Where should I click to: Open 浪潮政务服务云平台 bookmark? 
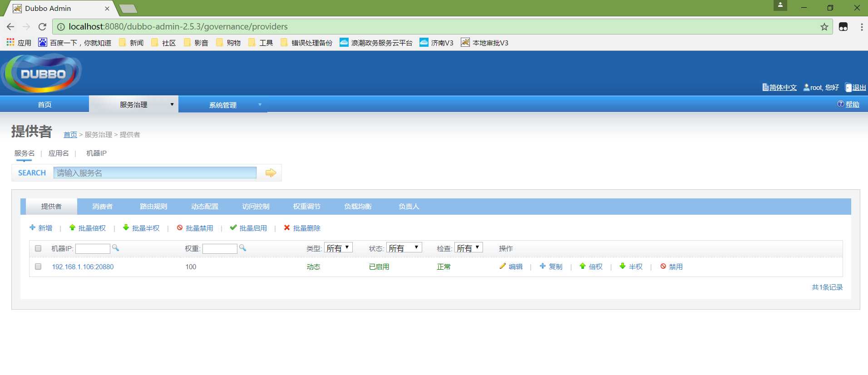click(376, 43)
